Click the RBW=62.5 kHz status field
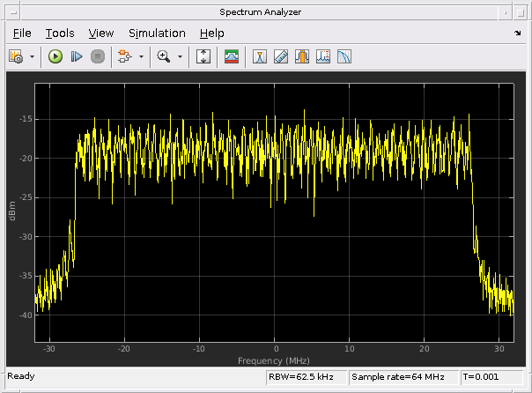 tap(307, 377)
